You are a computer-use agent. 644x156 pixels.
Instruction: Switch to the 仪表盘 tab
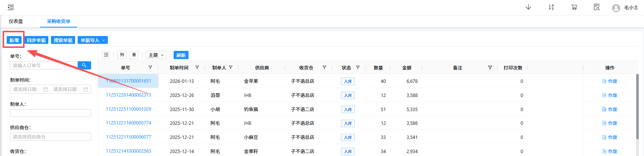coord(16,22)
